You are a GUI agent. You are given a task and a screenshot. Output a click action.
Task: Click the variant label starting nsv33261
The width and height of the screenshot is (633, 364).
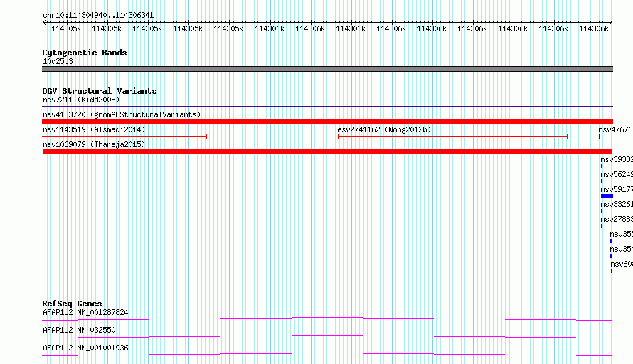coord(617,204)
